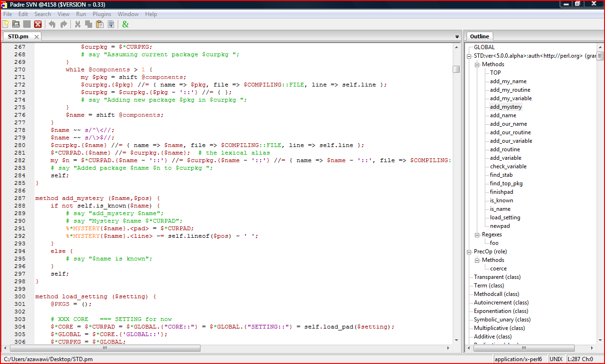The image size is (605, 364).
Task: Undo the last edit
Action: pyautogui.click(x=52, y=24)
